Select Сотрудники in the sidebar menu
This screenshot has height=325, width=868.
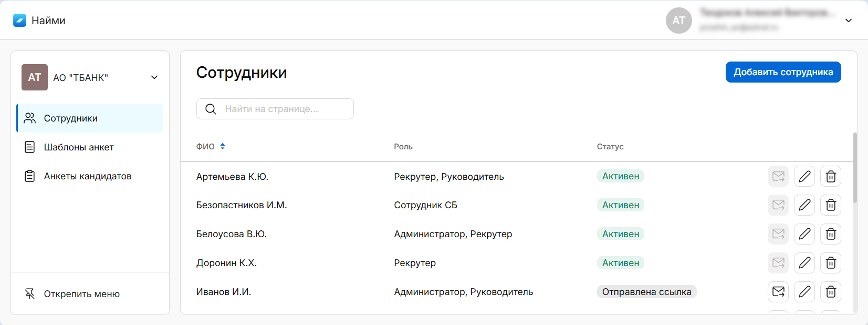[71, 118]
